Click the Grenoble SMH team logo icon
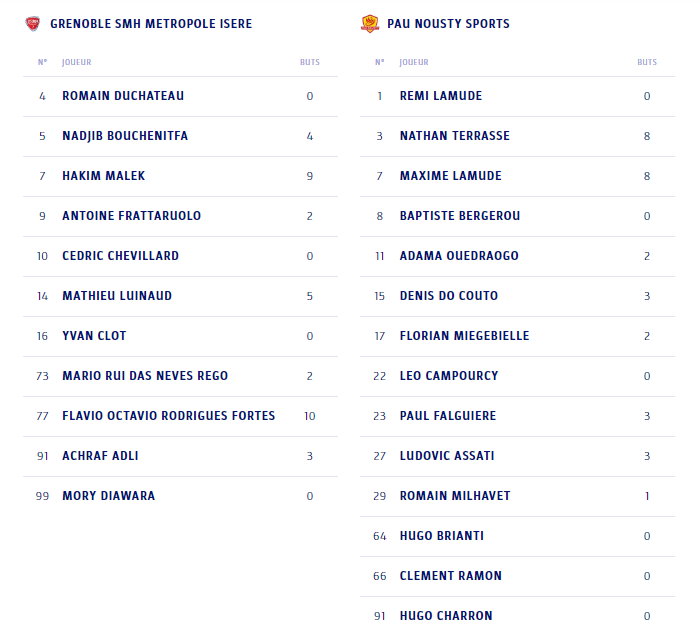This screenshot has width=700, height=641. pyautogui.click(x=33, y=24)
